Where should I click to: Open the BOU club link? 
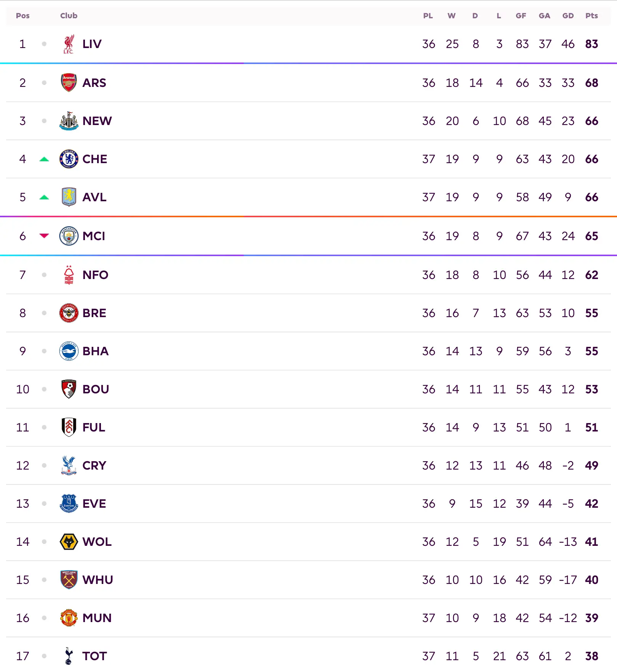click(x=96, y=389)
